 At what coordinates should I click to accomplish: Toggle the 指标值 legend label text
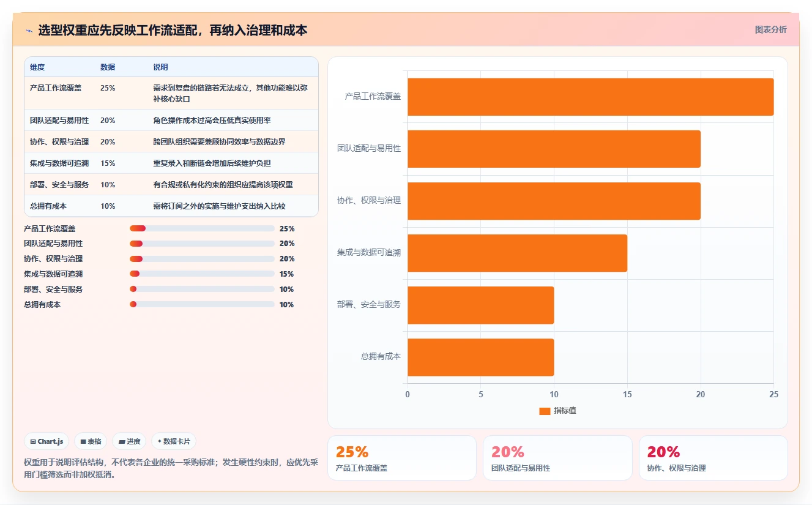[565, 411]
